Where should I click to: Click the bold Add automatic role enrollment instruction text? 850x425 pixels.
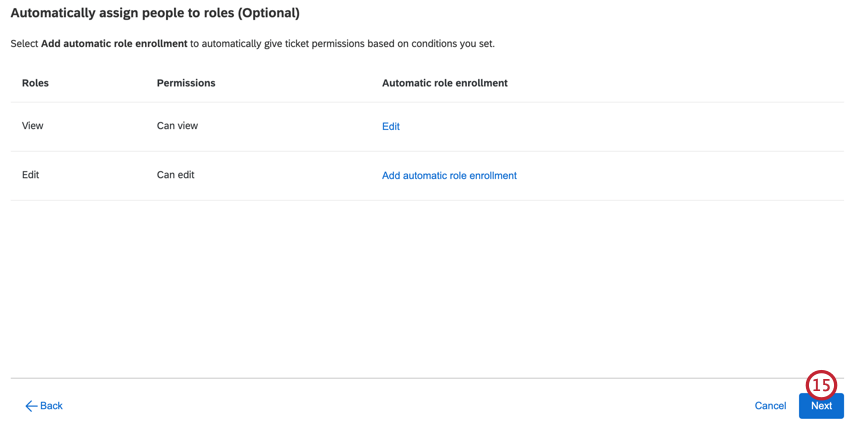point(114,44)
